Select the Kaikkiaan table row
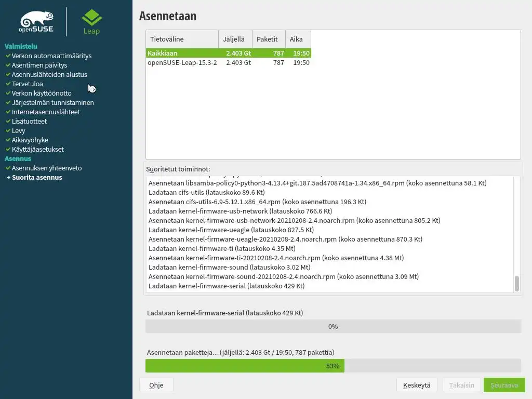 [229, 53]
